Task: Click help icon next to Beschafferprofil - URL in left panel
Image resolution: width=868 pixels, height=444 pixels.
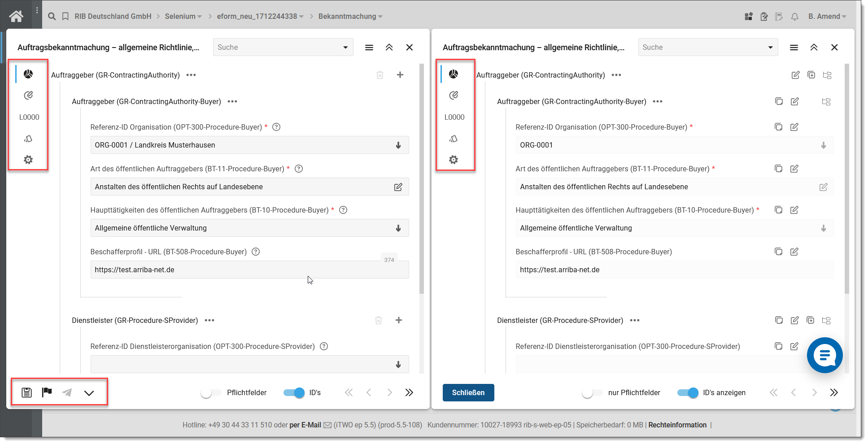Action: 256,252
